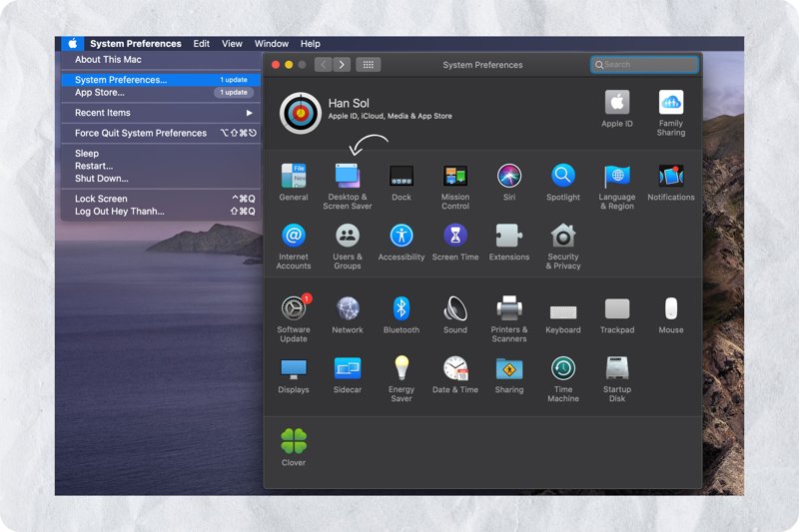Open the System Preferences app menu
This screenshot has width=799, height=532.
click(136, 44)
